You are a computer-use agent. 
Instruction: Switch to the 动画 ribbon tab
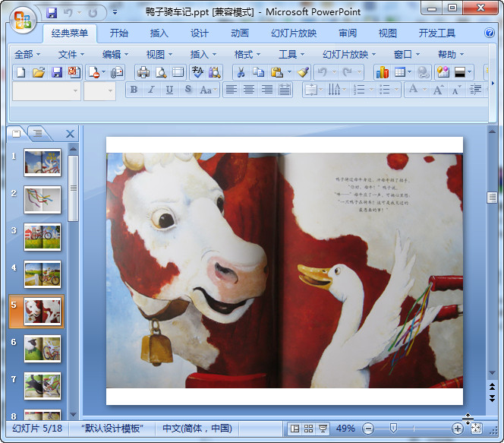tap(239, 33)
